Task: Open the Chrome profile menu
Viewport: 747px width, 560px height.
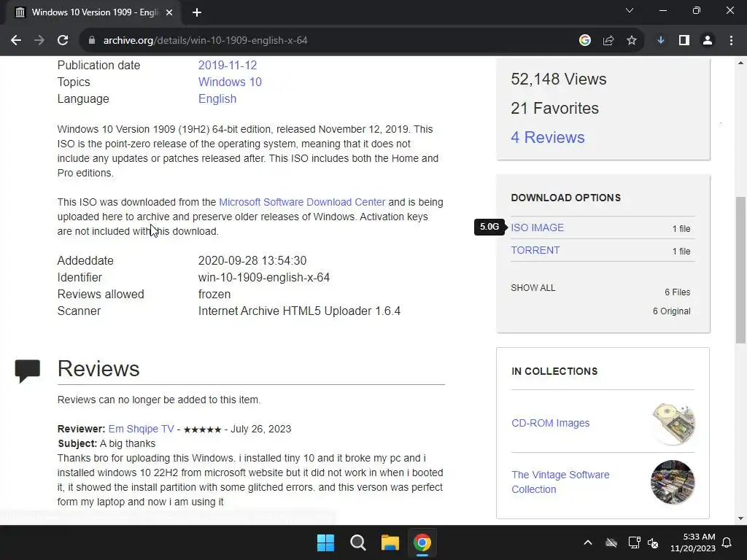Action: tap(708, 41)
